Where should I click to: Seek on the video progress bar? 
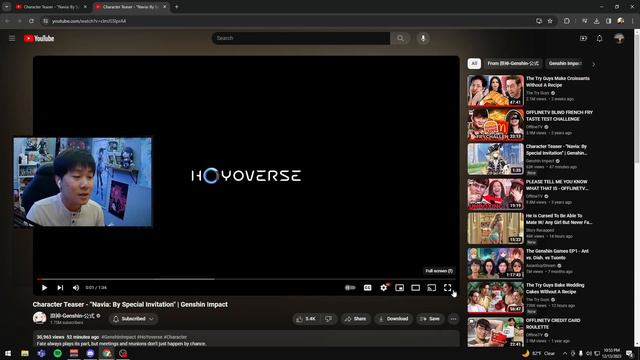(x=246, y=279)
